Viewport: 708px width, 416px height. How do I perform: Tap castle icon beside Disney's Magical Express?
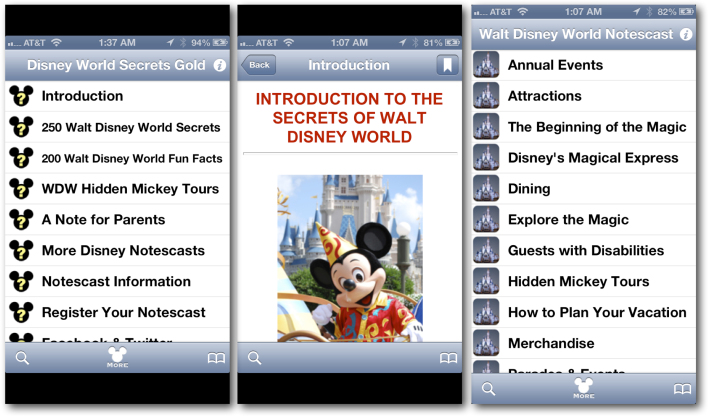(486, 158)
